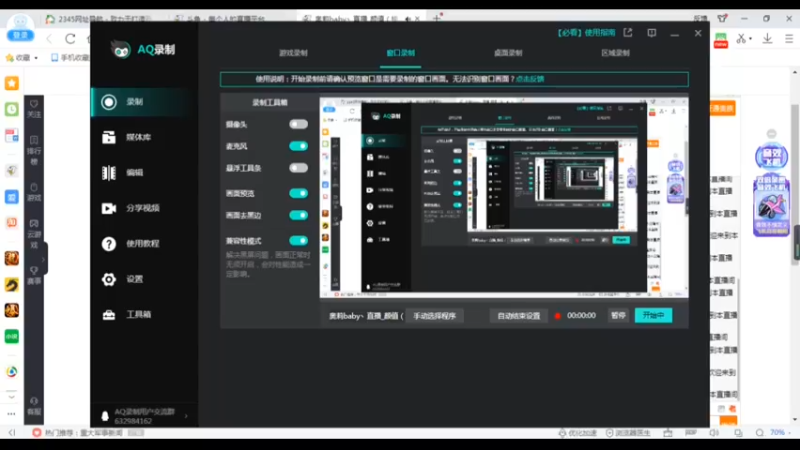Click the 手动选择程序 button
The width and height of the screenshot is (800, 450).
(435, 316)
